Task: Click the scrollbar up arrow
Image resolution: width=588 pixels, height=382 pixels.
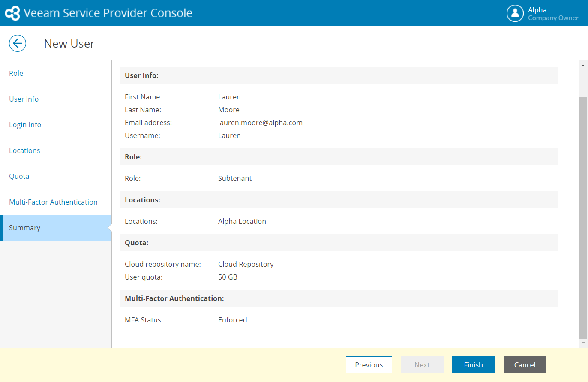Action: [x=583, y=65]
